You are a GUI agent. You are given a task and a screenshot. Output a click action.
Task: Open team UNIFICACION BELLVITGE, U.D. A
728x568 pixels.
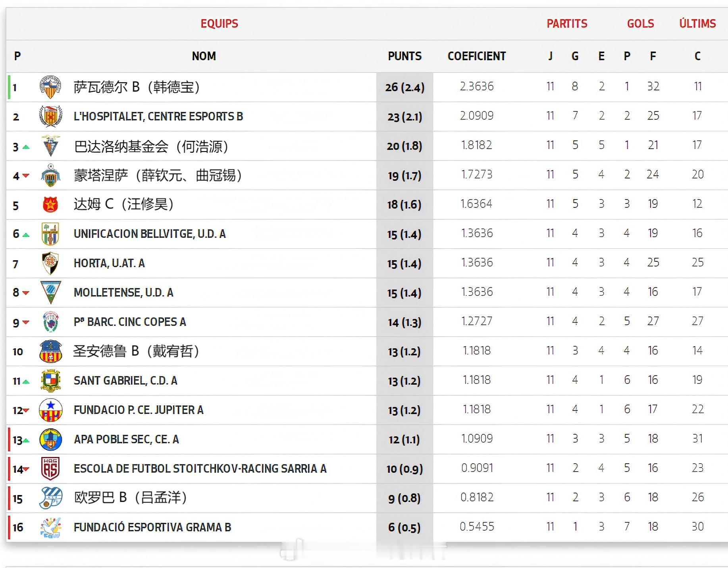150,234
